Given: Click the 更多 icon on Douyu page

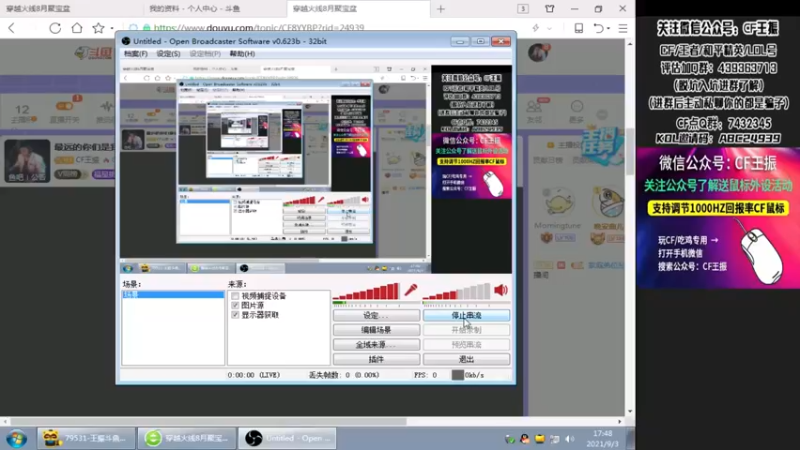Looking at the screenshot, I should click(x=577, y=107).
